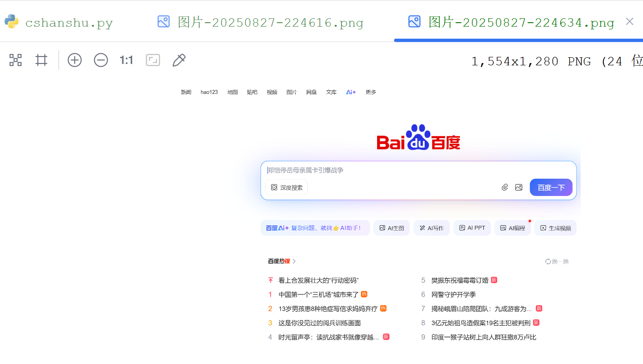The width and height of the screenshot is (643, 364).
Task: Click the 百度Ai+ AI助手 banner
Action: pyautogui.click(x=315, y=228)
